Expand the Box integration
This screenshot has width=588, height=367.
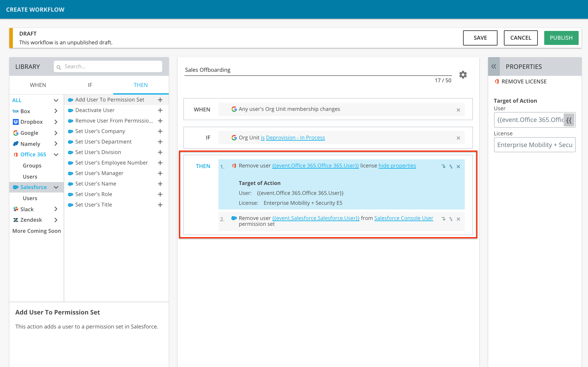(x=56, y=111)
